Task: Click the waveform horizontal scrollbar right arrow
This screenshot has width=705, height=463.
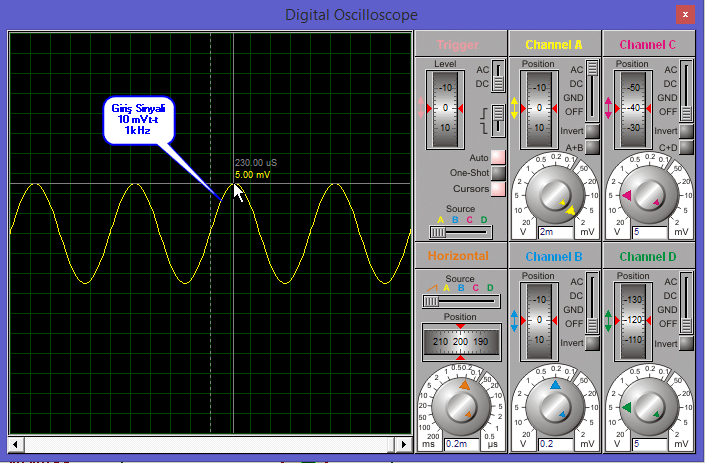Action: [x=404, y=443]
